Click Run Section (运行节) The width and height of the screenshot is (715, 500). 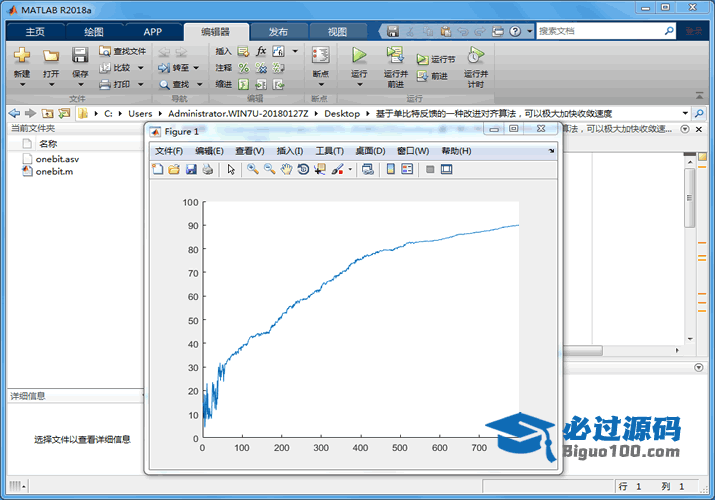[x=435, y=59]
